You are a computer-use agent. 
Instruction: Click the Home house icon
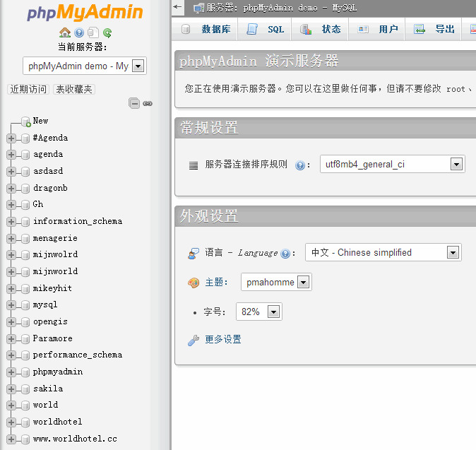65,32
